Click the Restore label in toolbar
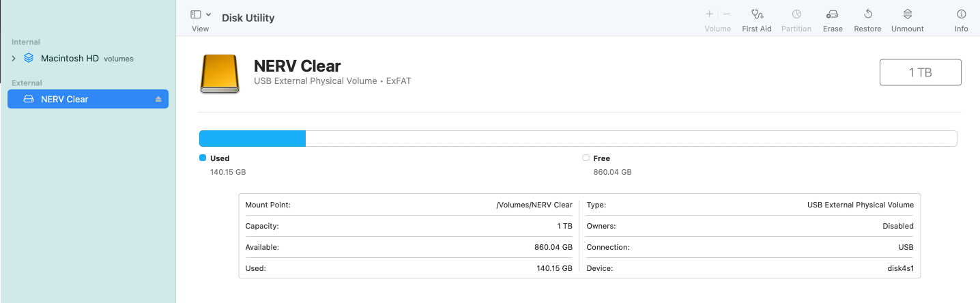 point(867,29)
